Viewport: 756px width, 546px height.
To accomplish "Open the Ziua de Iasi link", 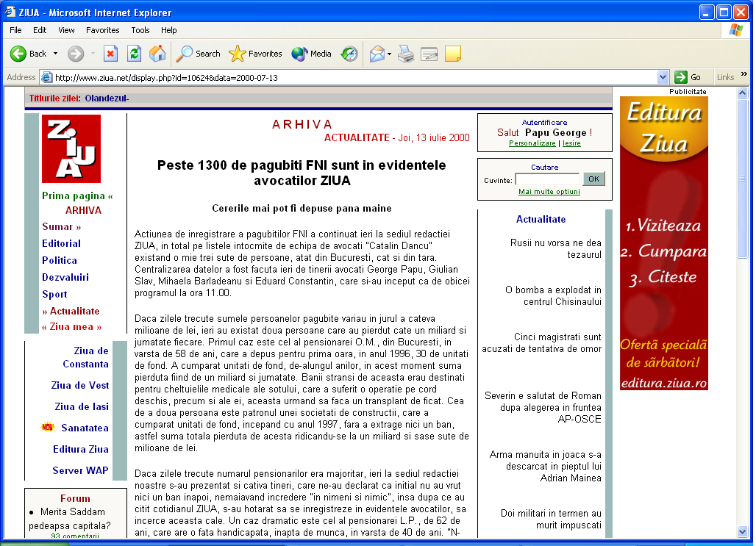I will [82, 406].
